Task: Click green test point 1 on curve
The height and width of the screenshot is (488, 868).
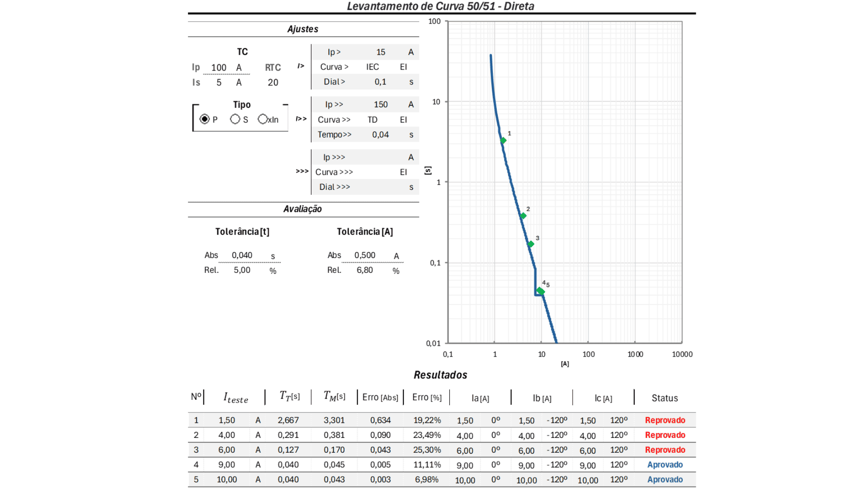Action: (503, 141)
